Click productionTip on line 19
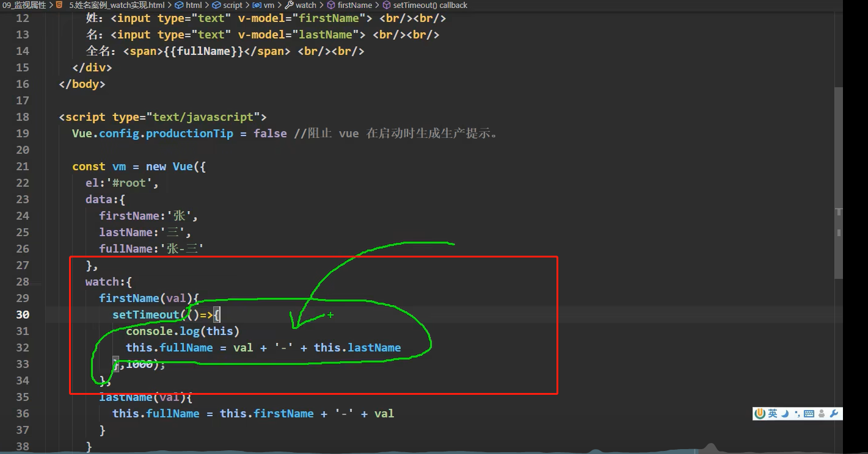Image resolution: width=868 pixels, height=454 pixels. tap(190, 133)
